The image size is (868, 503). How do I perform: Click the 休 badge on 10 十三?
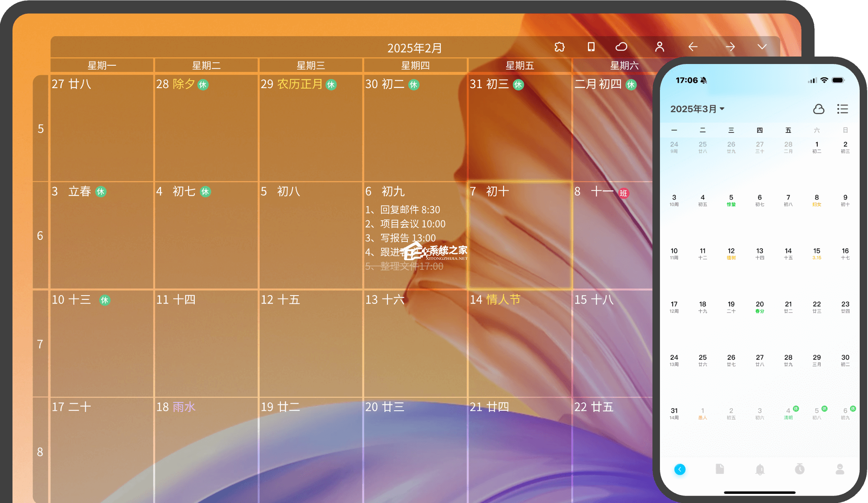pyautogui.click(x=105, y=300)
